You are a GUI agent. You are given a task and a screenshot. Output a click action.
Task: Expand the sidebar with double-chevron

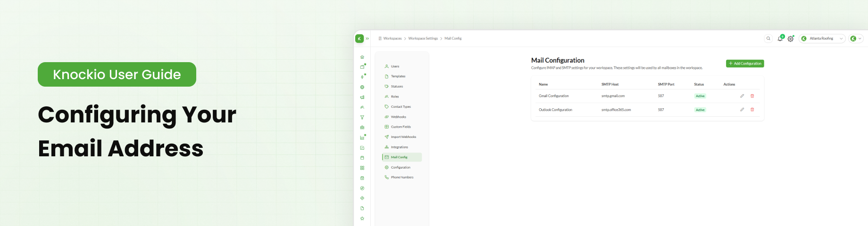367,39
